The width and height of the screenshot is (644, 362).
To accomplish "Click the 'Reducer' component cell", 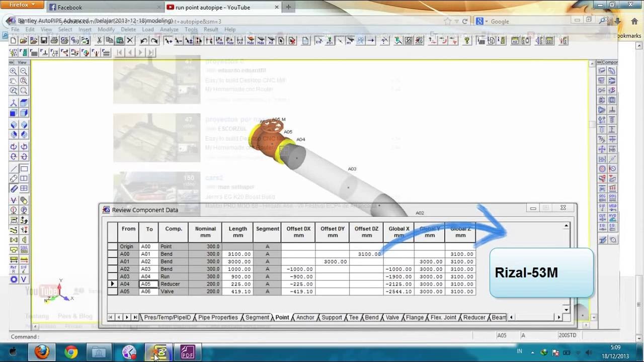I will point(174,284).
